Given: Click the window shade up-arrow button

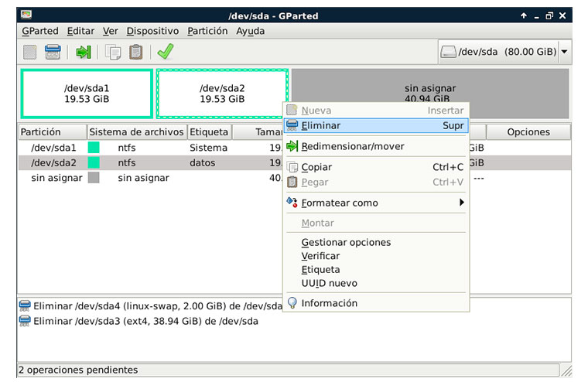Looking at the screenshot, I should 524,15.
